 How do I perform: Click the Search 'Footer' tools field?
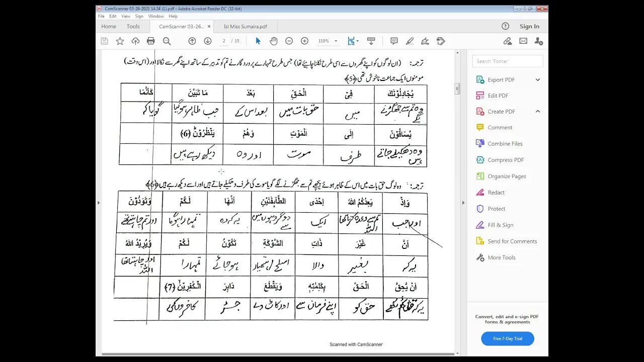click(x=508, y=61)
